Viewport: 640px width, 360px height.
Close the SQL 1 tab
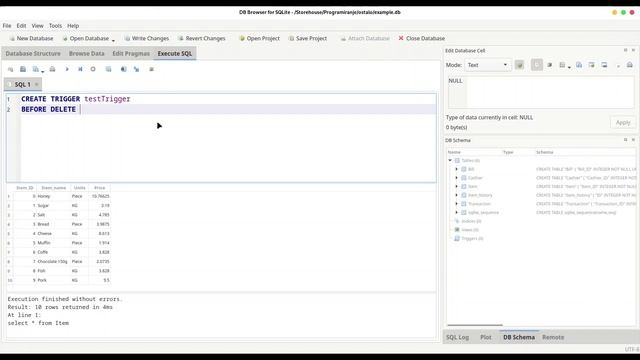pos(36,84)
